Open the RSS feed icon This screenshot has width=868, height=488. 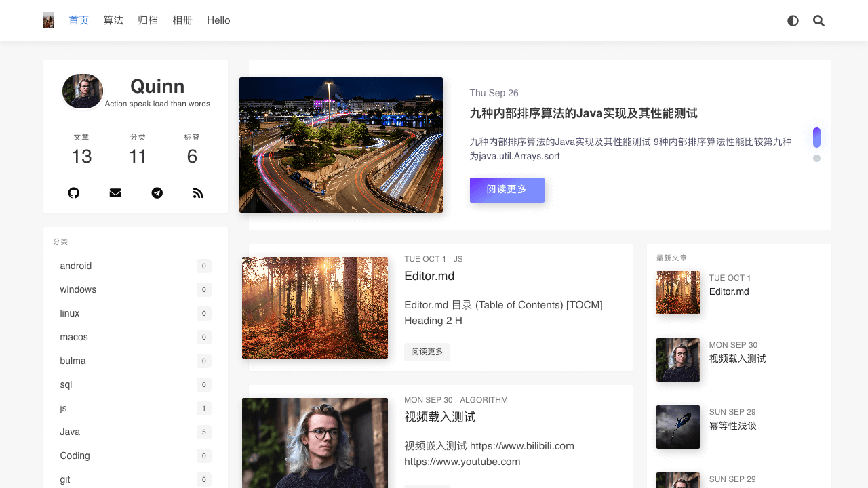tap(198, 193)
